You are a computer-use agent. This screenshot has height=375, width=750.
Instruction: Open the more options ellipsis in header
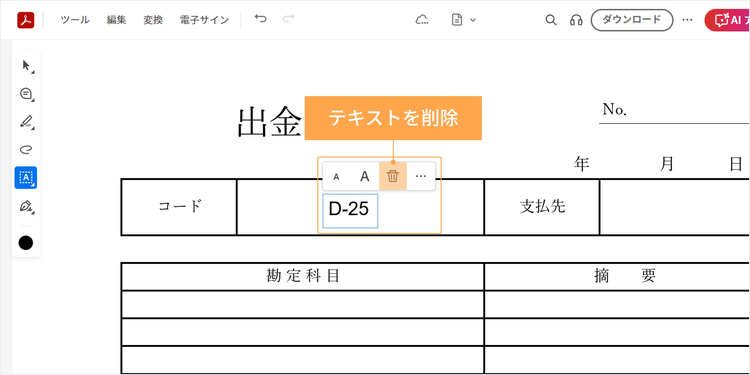tap(687, 20)
